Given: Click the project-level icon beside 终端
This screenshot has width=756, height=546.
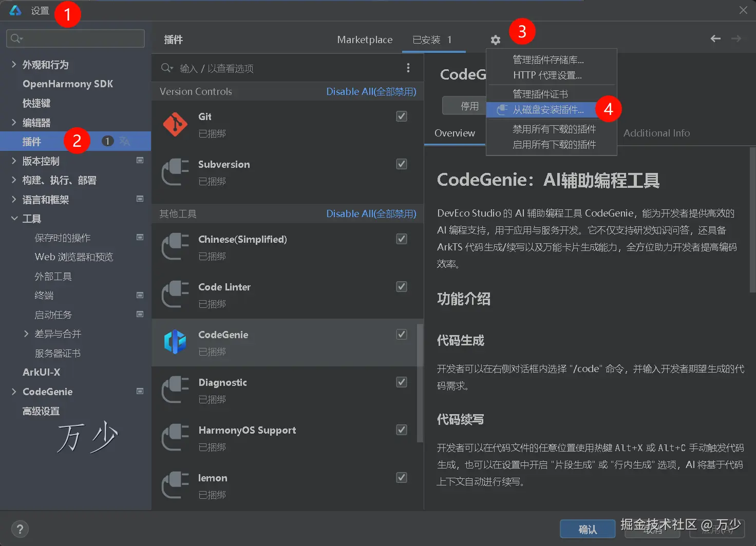Looking at the screenshot, I should (140, 295).
